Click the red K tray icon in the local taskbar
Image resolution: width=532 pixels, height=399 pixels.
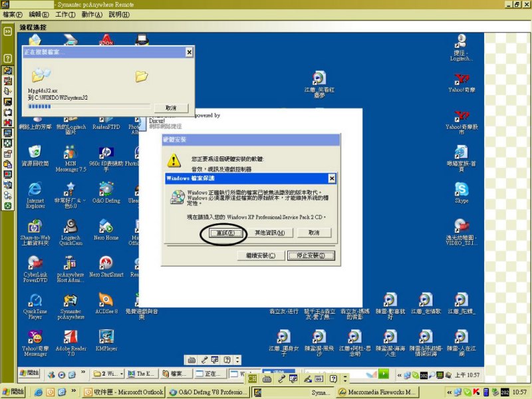tap(476, 392)
